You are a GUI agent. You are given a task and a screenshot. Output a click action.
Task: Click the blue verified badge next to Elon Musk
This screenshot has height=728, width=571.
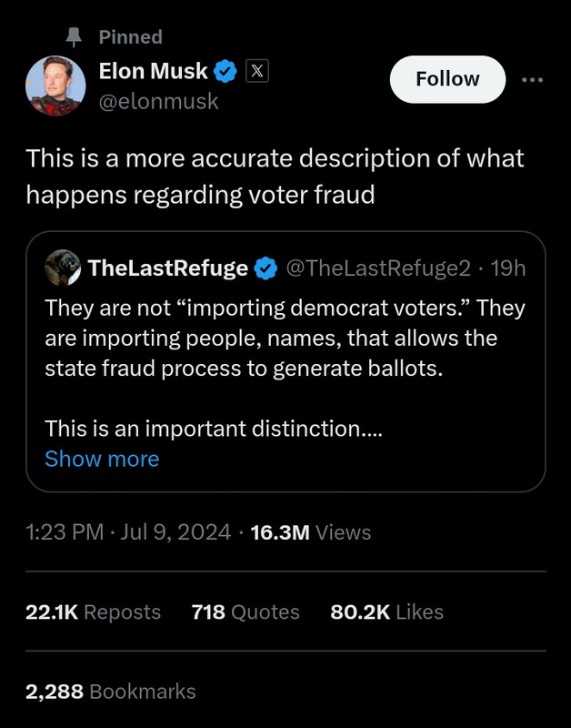226,72
